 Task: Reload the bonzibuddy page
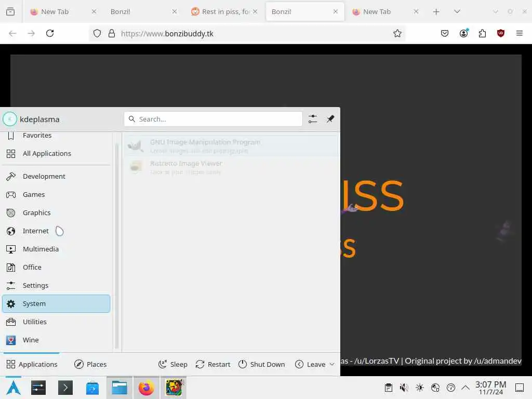point(50,33)
